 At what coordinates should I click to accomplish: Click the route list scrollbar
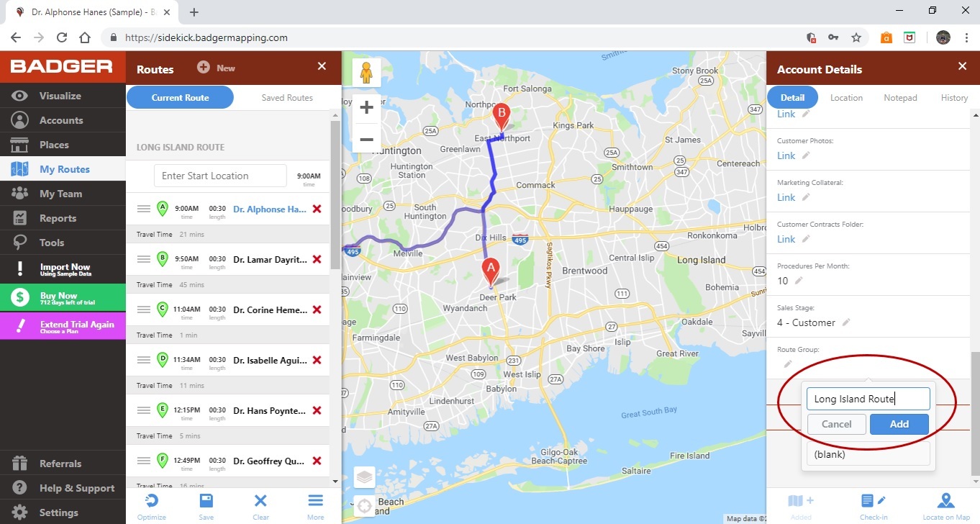[x=335, y=194]
